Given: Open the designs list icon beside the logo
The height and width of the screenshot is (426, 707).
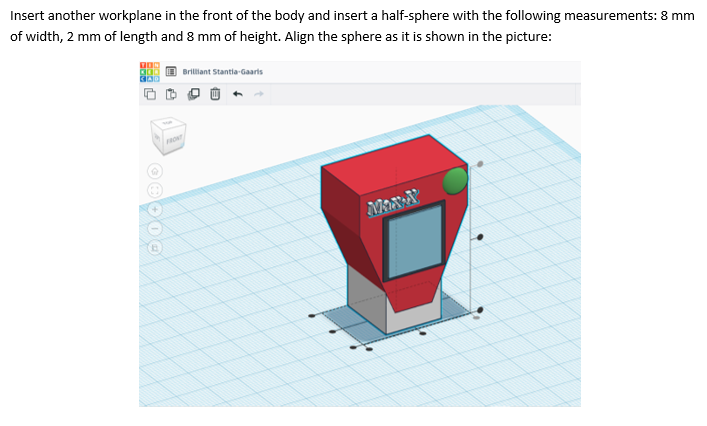Looking at the screenshot, I should pos(171,72).
